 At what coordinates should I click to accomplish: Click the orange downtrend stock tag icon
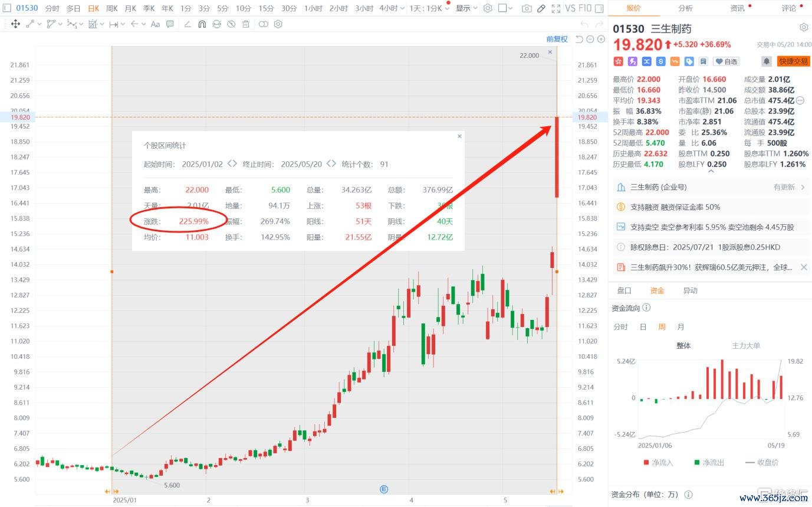tap(675, 61)
